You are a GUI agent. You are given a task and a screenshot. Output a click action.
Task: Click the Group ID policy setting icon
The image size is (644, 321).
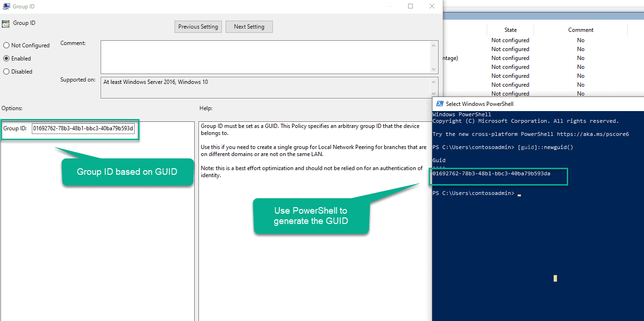click(x=6, y=23)
